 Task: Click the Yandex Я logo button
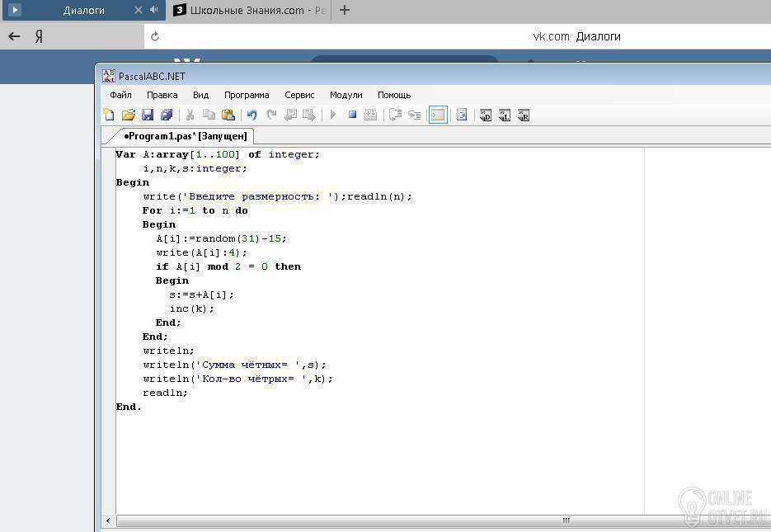tap(39, 36)
